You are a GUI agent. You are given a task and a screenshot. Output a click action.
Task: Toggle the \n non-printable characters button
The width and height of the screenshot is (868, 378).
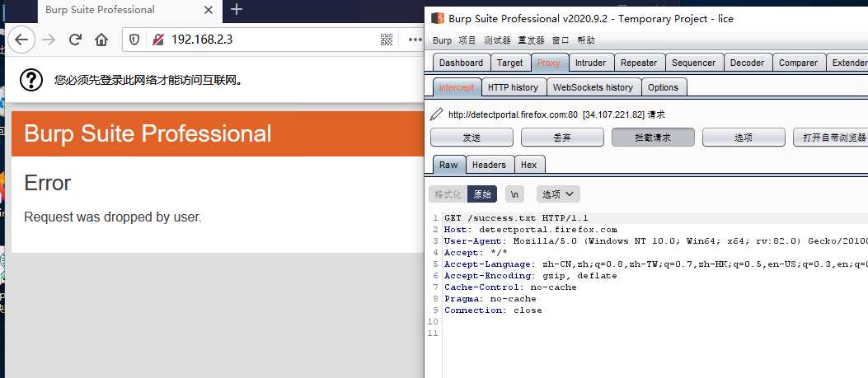(515, 194)
